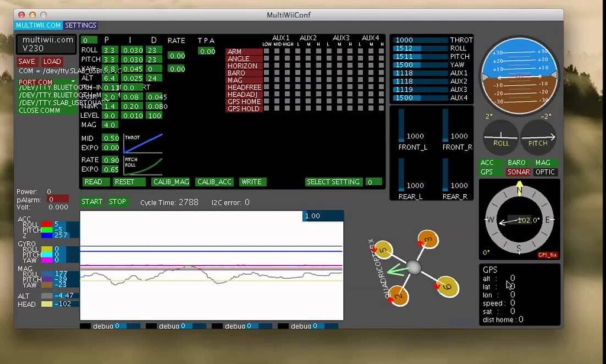This screenshot has width=606, height=364.
Task: Click the ROLL gauge dial
Action: click(501, 136)
